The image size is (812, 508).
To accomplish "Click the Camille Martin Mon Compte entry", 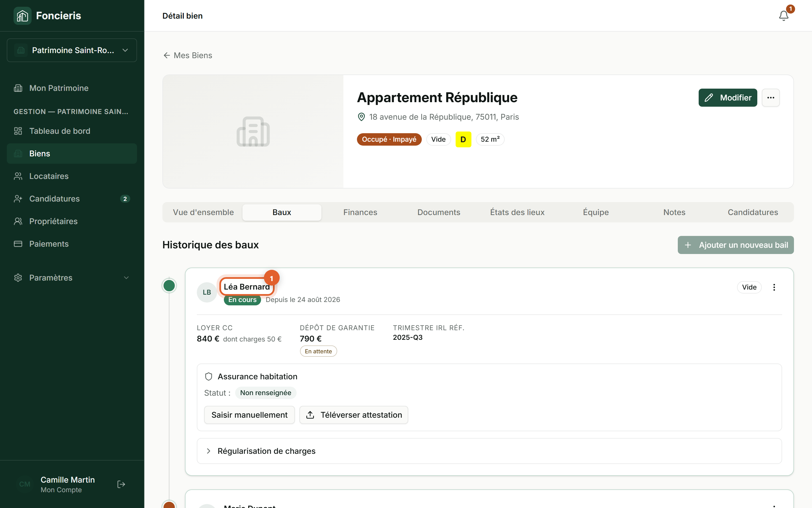I will (67, 484).
